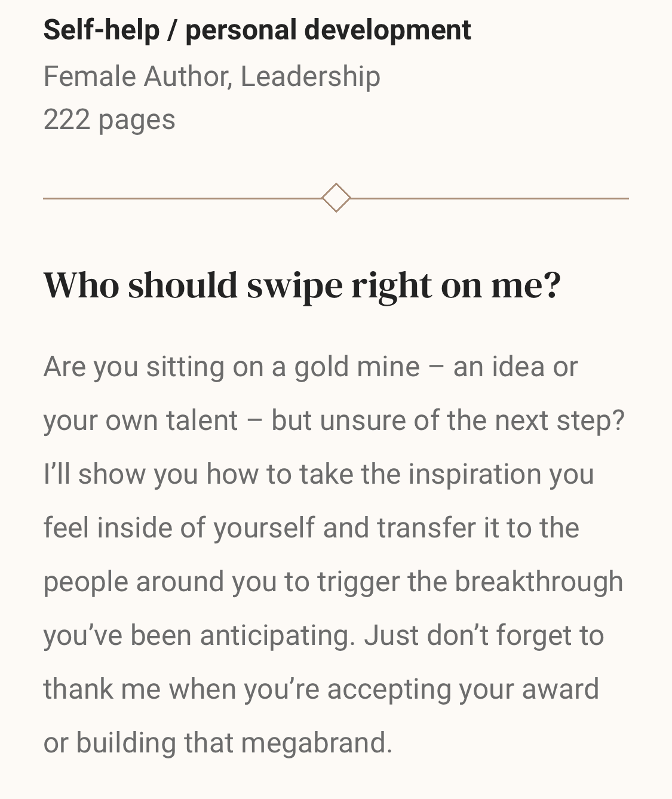This screenshot has width=672, height=799.
Task: Tap the word "award" in the description
Action: tap(560, 689)
